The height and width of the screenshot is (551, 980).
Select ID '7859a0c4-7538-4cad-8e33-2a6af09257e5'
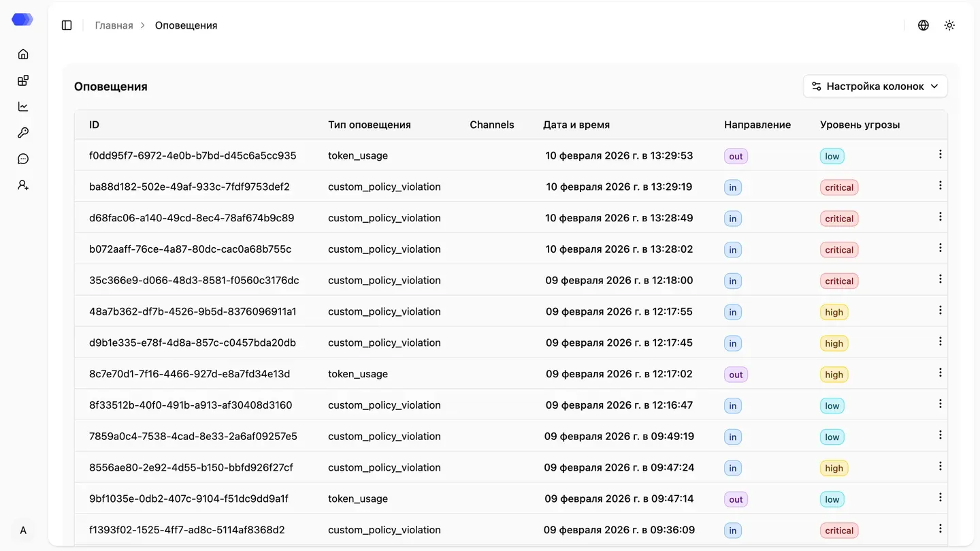tap(193, 437)
